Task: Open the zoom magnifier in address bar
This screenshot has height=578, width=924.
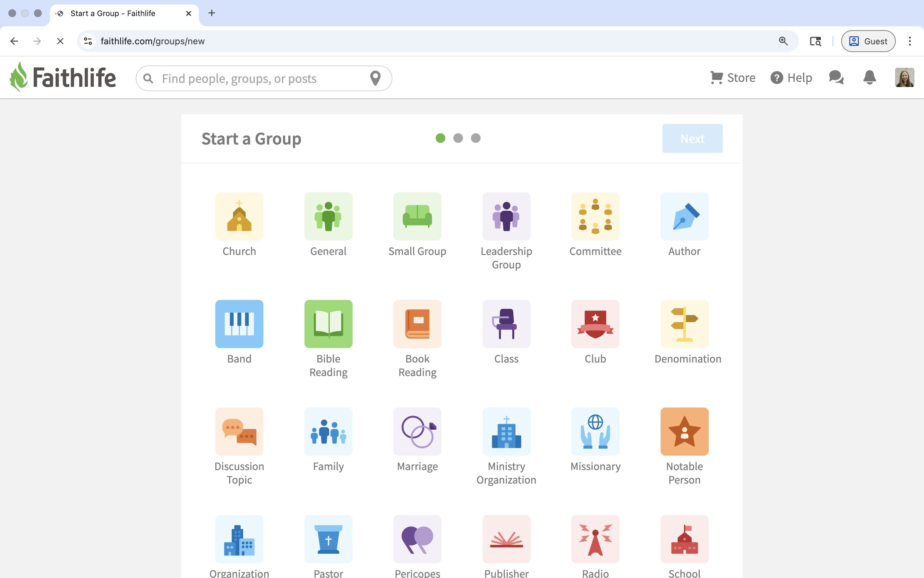Action: 783,41
